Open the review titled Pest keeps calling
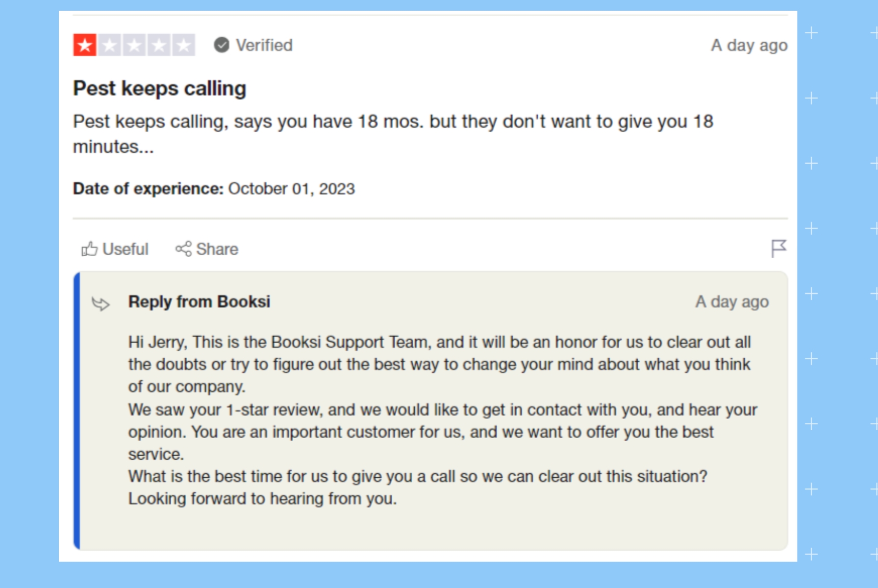 point(160,88)
